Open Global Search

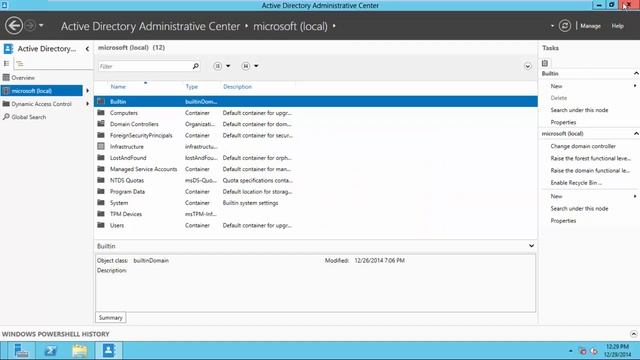point(29,117)
